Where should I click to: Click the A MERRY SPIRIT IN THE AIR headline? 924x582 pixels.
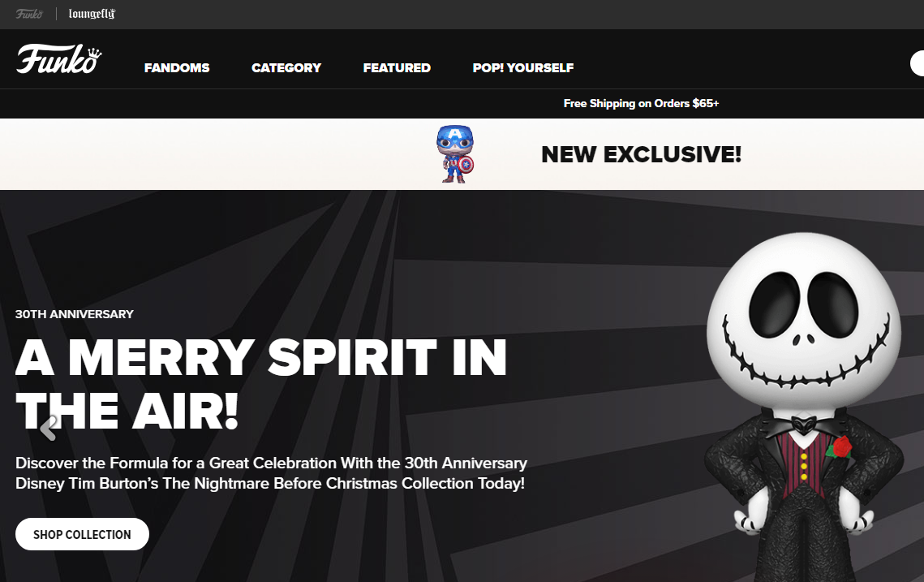pyautogui.click(x=260, y=384)
